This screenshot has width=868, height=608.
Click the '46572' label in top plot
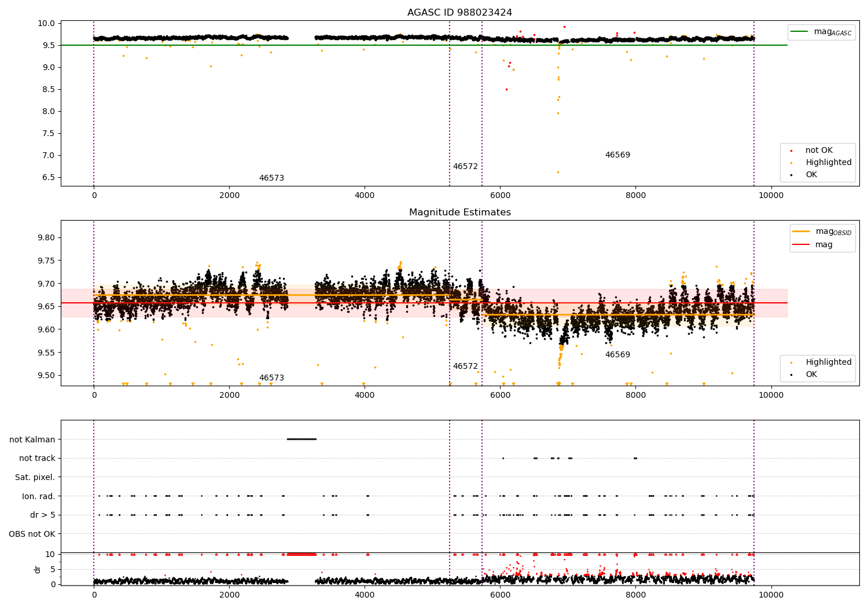coord(465,167)
